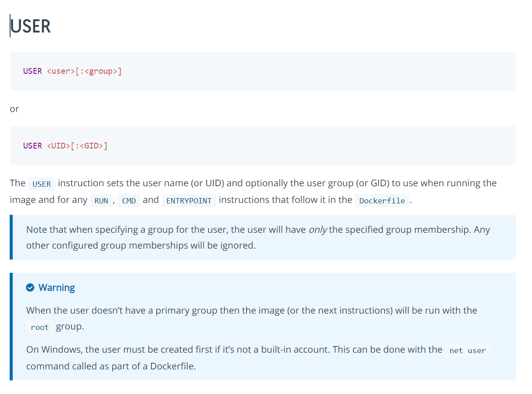Click the Warning title text
This screenshot has height=394, width=532.
pyautogui.click(x=57, y=288)
